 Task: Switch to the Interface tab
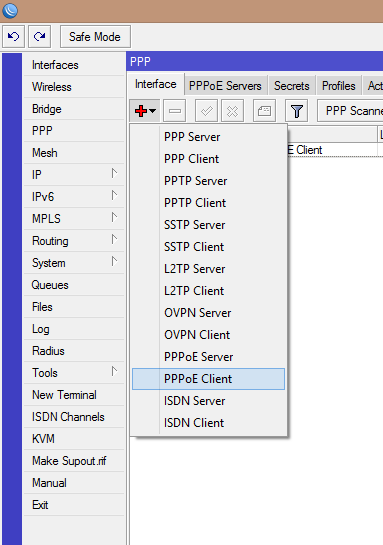(x=156, y=84)
